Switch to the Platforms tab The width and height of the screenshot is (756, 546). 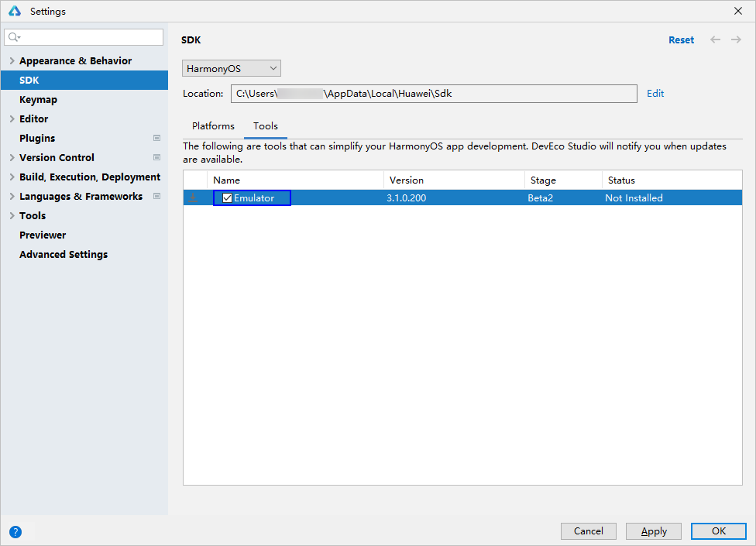point(213,125)
